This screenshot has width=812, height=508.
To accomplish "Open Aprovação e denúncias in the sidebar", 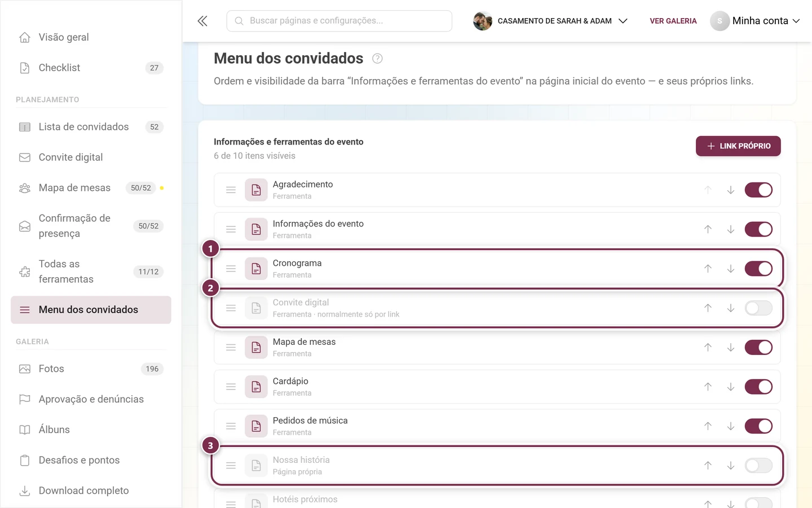I will (x=91, y=400).
